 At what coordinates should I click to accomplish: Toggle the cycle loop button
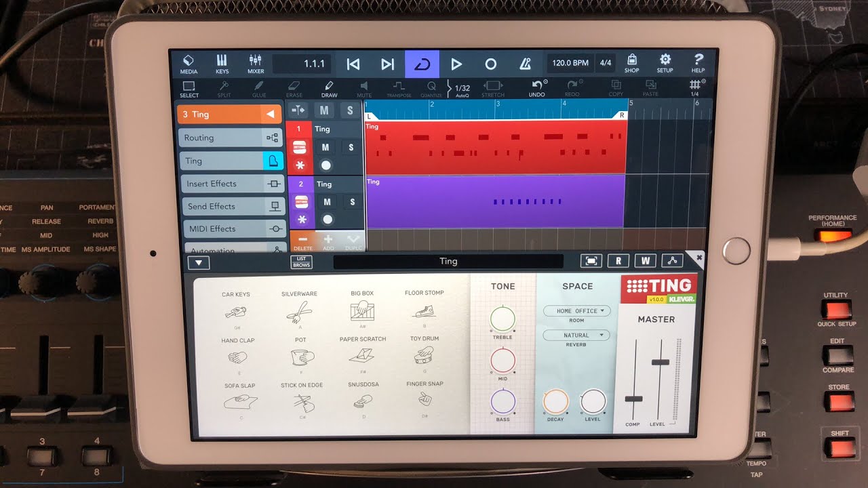pos(422,64)
